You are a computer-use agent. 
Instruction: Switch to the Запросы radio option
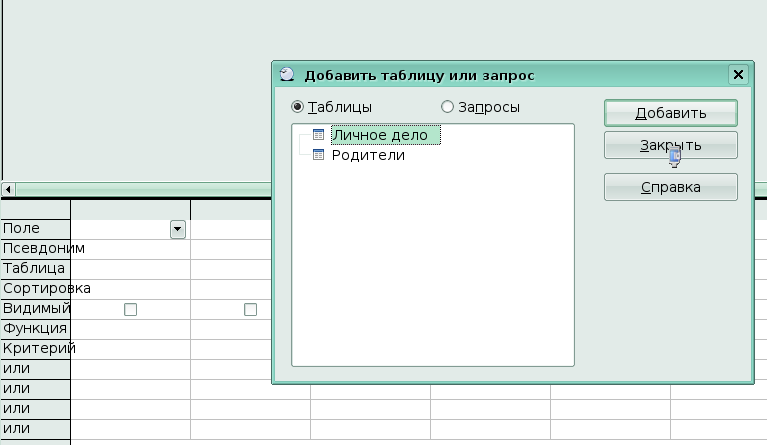coord(448,107)
